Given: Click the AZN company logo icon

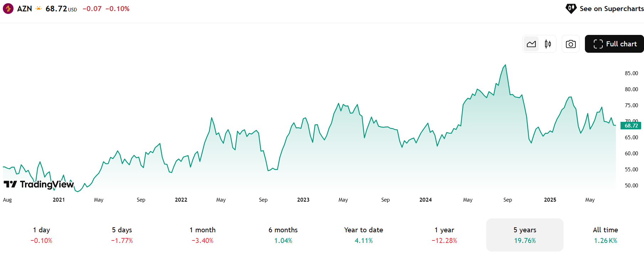Looking at the screenshot, I should coord(8,9).
